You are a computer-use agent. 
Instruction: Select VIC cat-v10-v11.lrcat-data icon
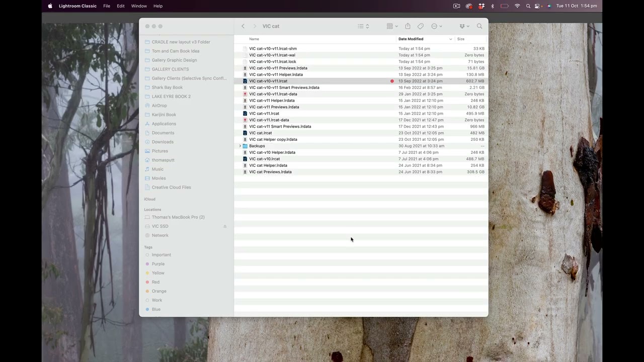click(245, 94)
